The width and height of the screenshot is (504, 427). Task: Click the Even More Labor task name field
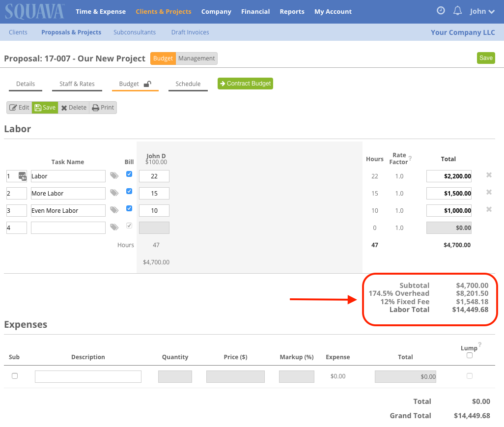(x=68, y=211)
